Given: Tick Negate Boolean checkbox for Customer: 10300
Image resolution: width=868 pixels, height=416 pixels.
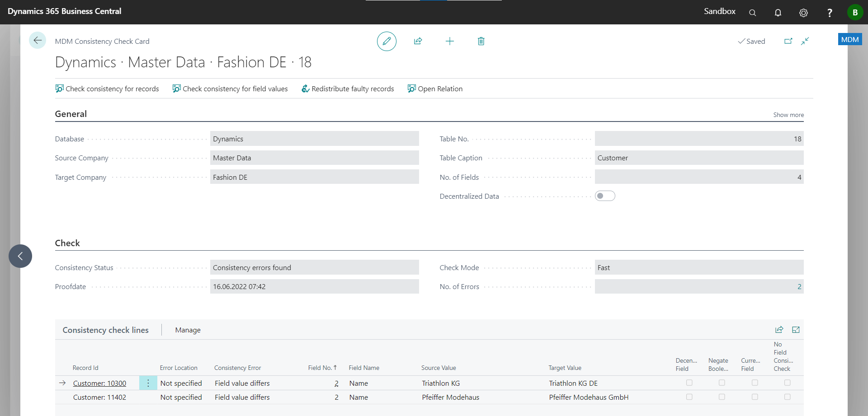Looking at the screenshot, I should pos(722,383).
